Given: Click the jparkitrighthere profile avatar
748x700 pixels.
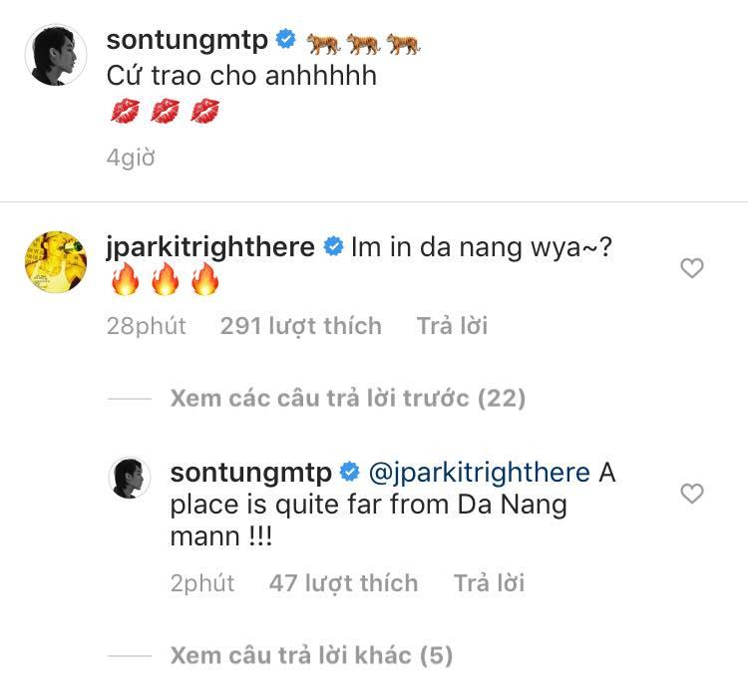Looking at the screenshot, I should pos(55,260).
